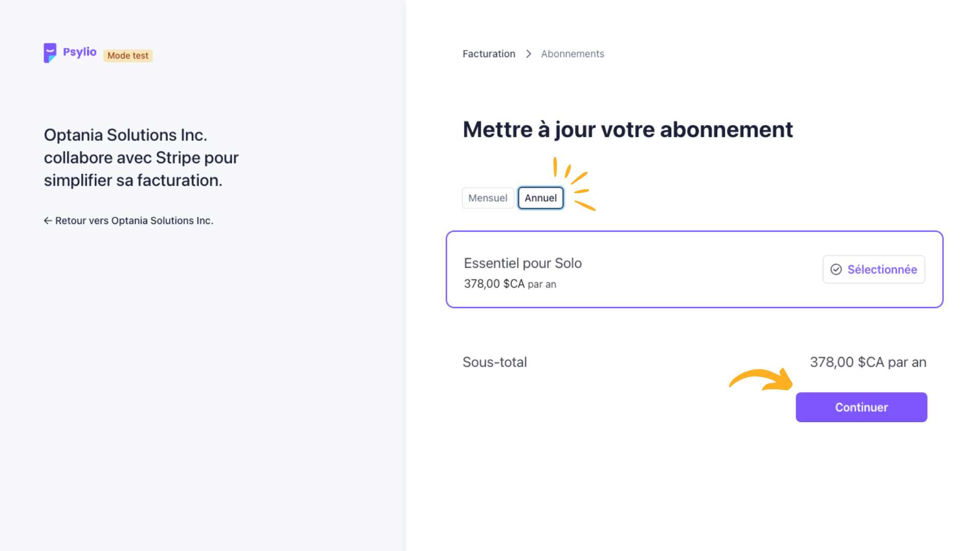
Task: Open the Facturation breadcrumb
Action: pos(489,54)
